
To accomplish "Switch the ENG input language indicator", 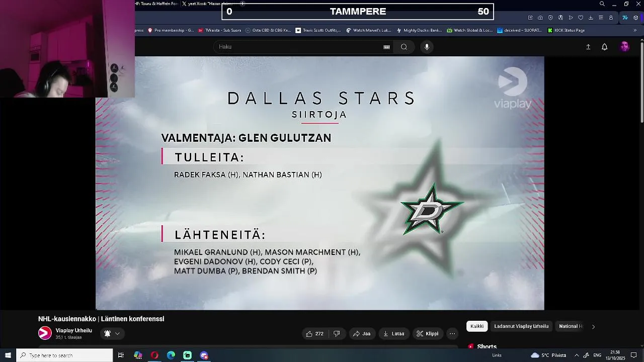I will (597, 355).
